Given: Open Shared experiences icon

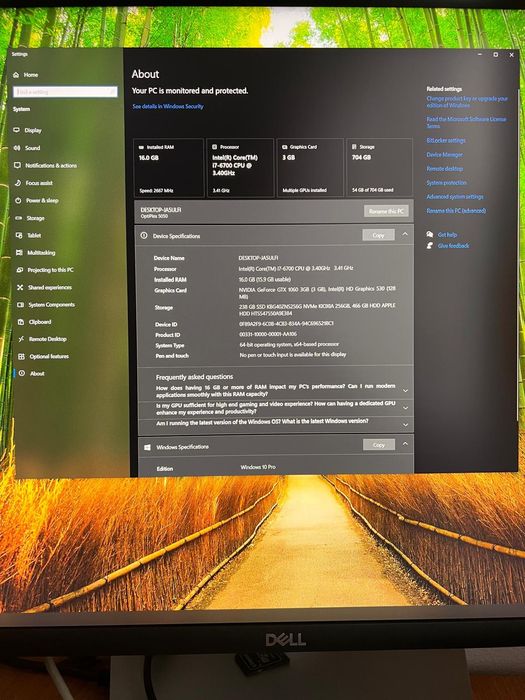Looking at the screenshot, I should [20, 288].
